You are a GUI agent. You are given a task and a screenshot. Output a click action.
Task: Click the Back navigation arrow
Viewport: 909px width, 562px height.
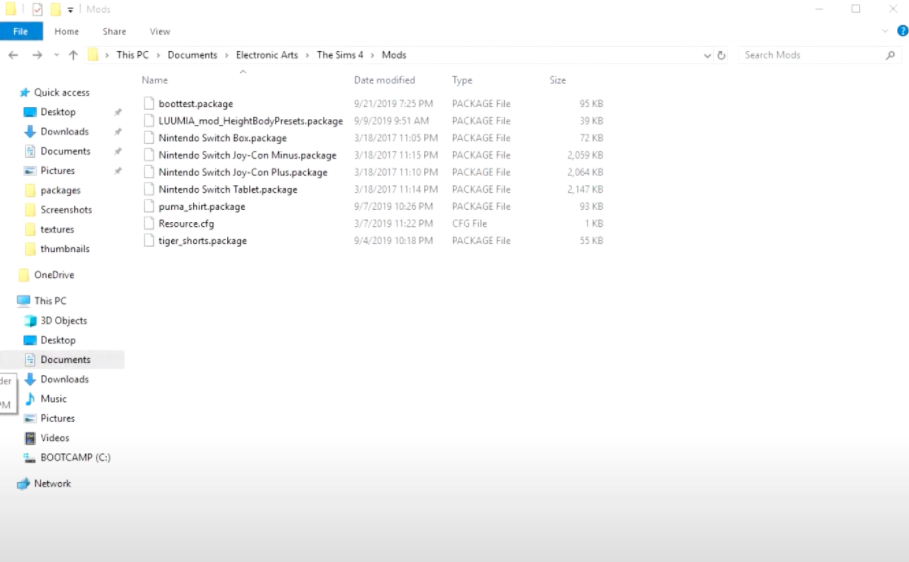pyautogui.click(x=15, y=55)
